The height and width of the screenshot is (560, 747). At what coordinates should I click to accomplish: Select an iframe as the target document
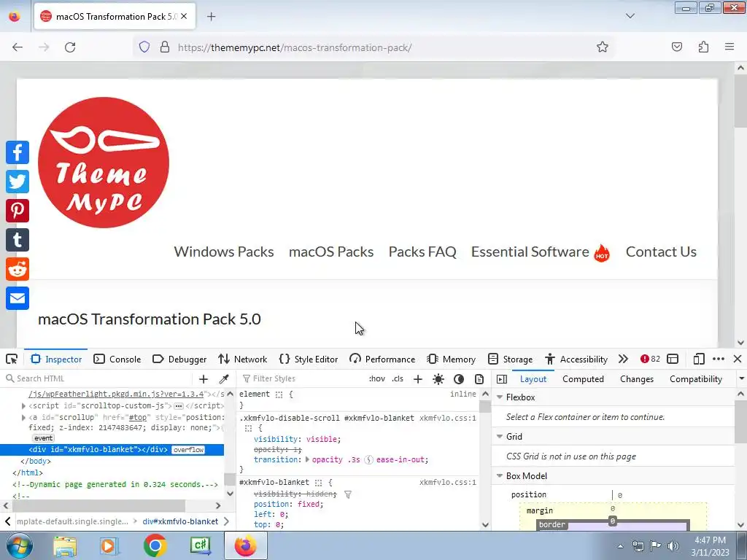point(672,359)
